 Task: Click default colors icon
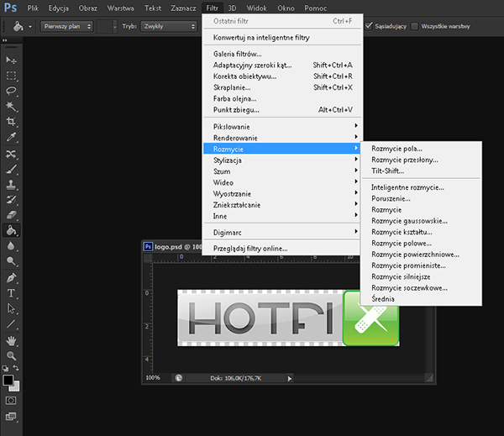[6, 369]
